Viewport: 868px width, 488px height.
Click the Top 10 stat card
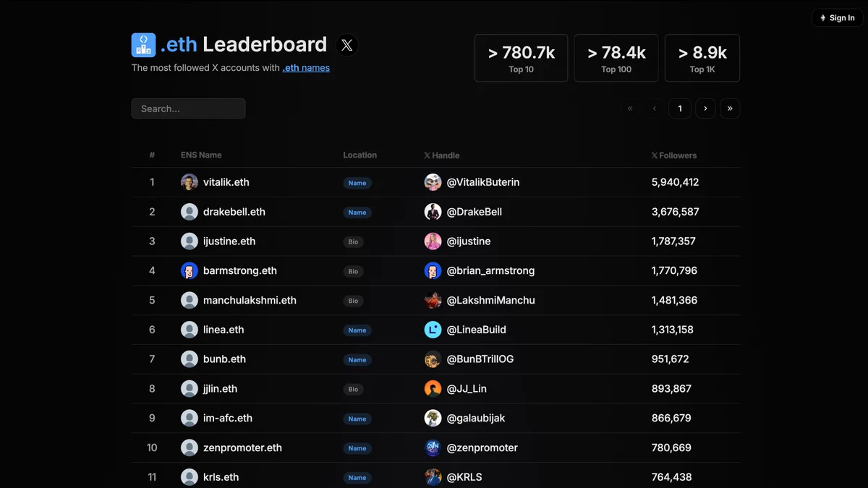point(521,58)
